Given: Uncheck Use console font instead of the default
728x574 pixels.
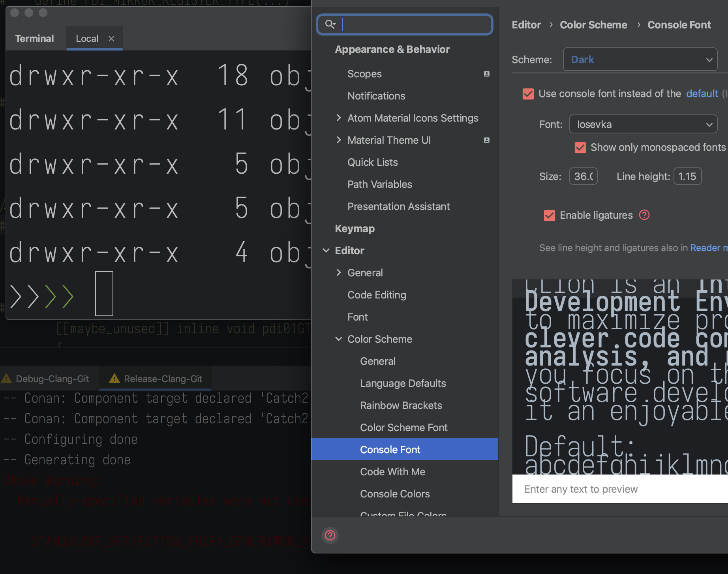Looking at the screenshot, I should (x=528, y=94).
